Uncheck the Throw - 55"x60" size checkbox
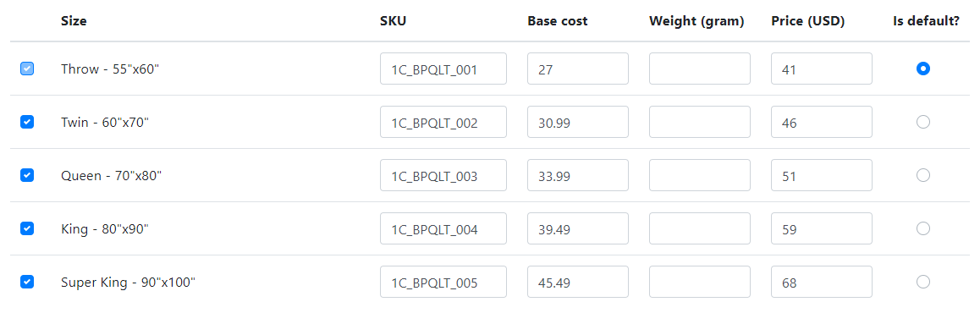Screen dimensions: 980x313 [x=27, y=69]
